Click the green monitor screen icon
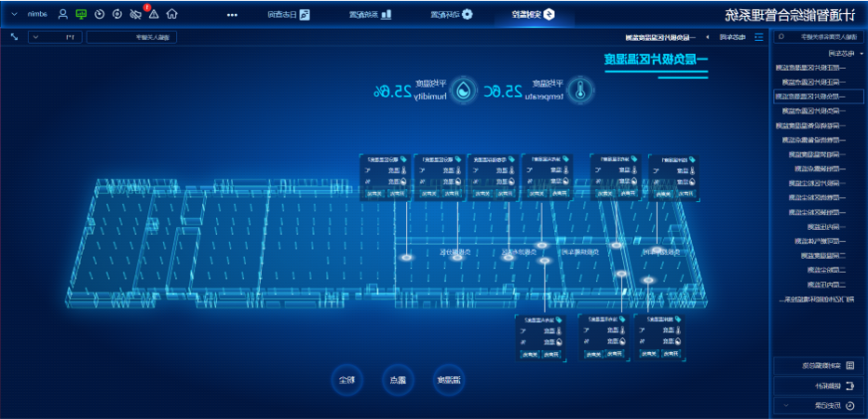Screen dimensions: 868x419 tap(81, 15)
